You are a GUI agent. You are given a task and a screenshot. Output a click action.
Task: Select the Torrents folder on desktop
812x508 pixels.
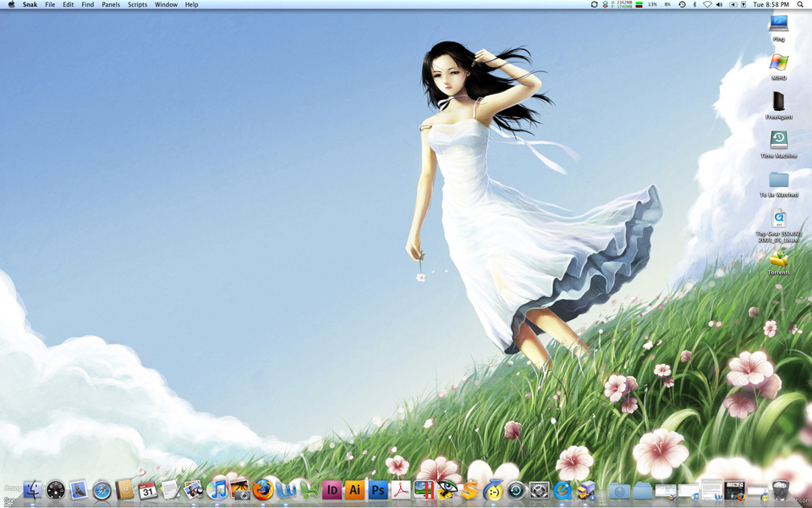coord(779,262)
